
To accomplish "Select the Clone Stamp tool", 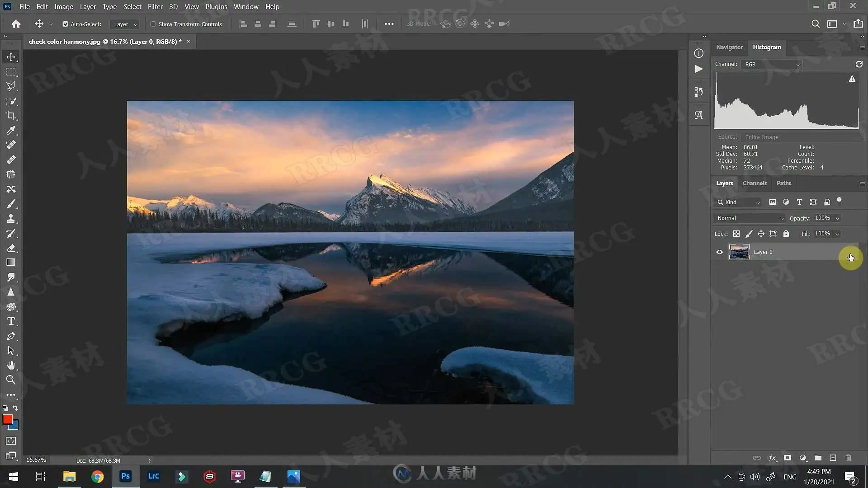I will [11, 219].
